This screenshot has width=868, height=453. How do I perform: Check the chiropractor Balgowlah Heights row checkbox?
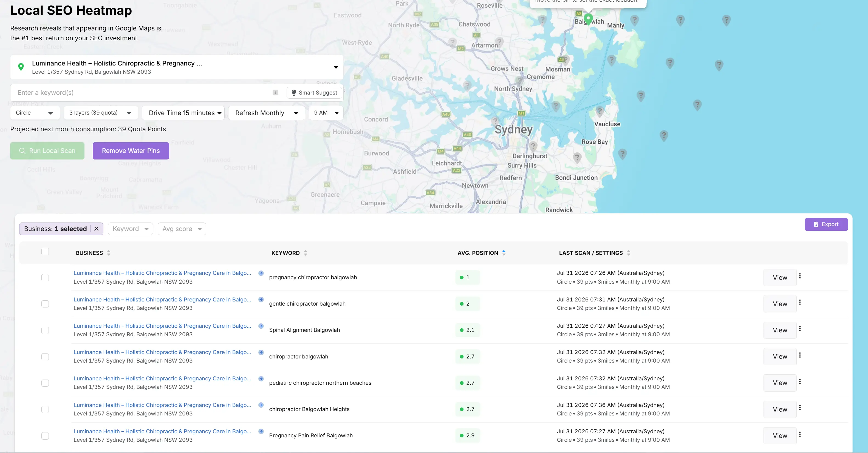[45, 409]
